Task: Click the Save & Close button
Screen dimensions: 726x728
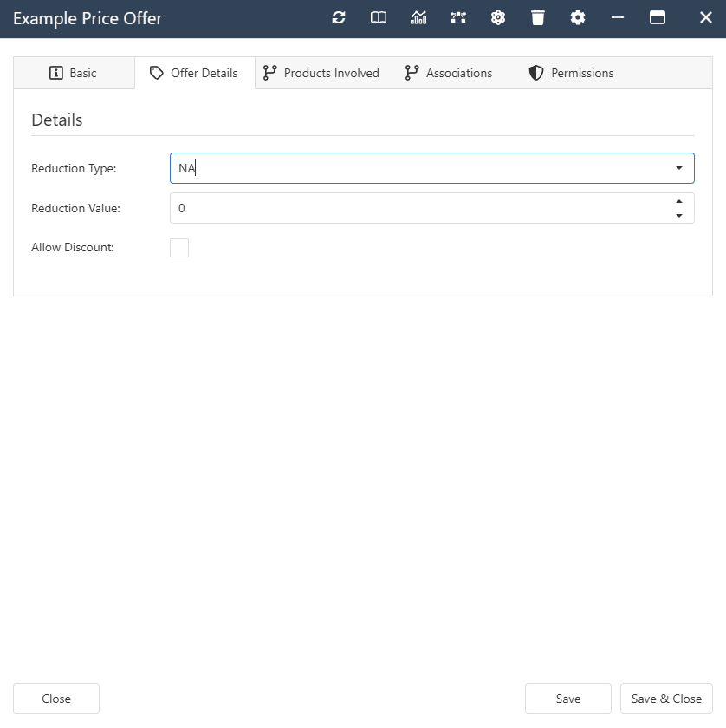Action: (666, 699)
